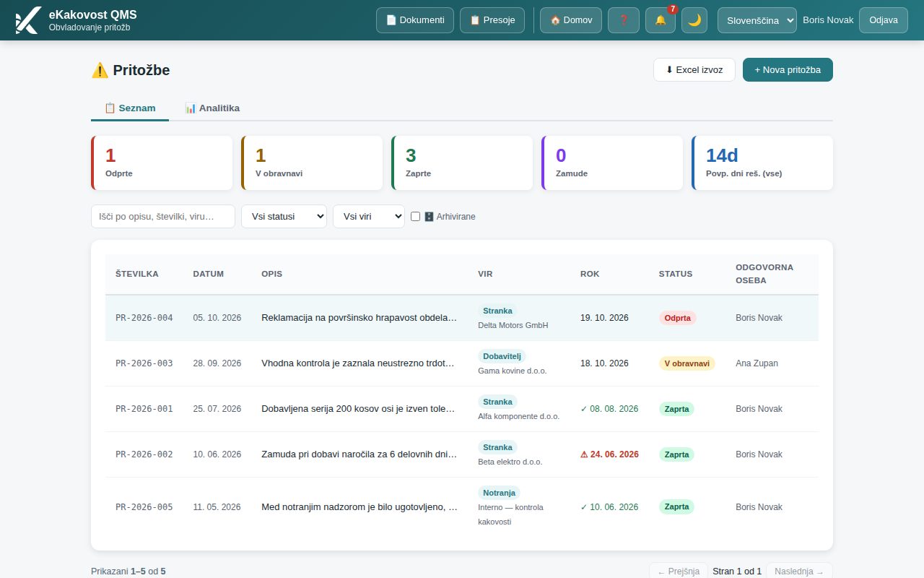Switch to the Seznam tab
This screenshot has width=924, height=578.
coord(130,108)
